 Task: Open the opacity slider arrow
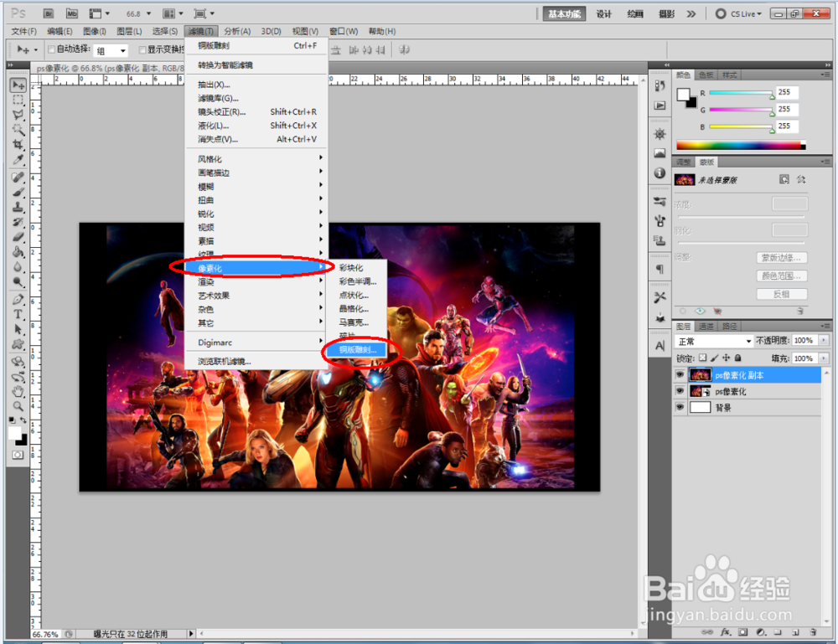coord(824,341)
